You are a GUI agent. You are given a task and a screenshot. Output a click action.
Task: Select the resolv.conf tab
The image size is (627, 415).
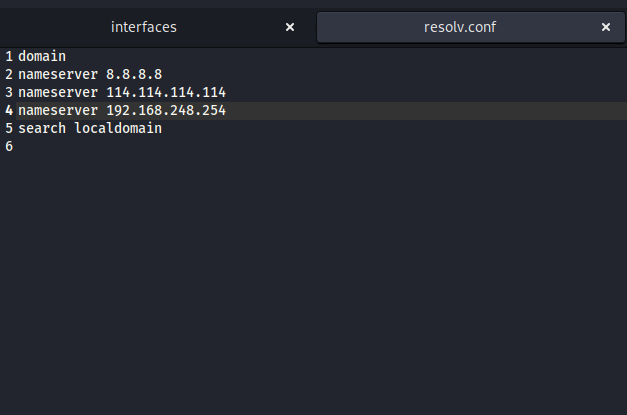click(x=460, y=27)
